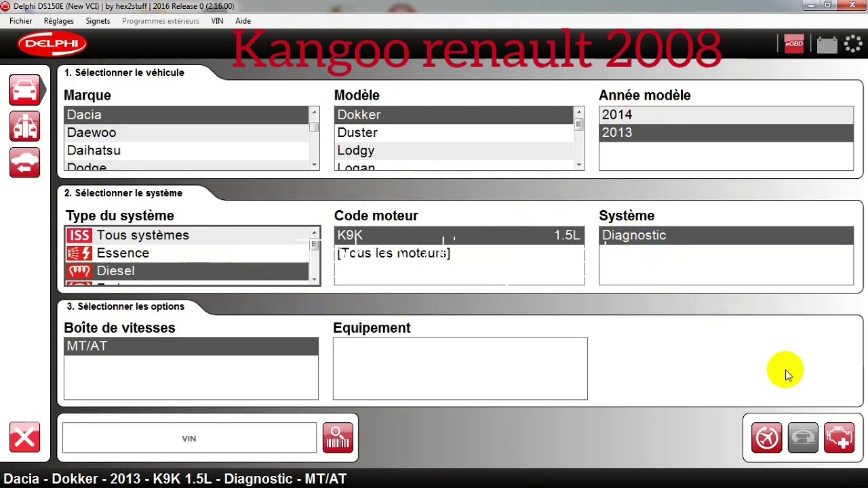Click the circular dots connection icon

coord(853,44)
